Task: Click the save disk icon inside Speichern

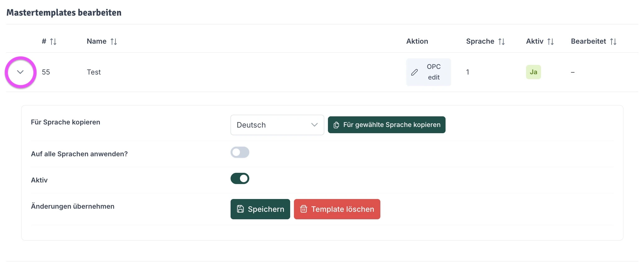Action: [240, 209]
